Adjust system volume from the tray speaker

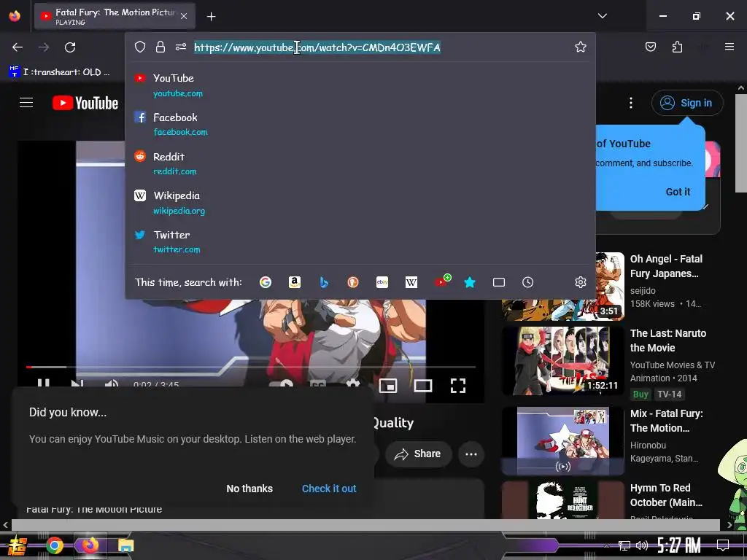(x=642, y=545)
